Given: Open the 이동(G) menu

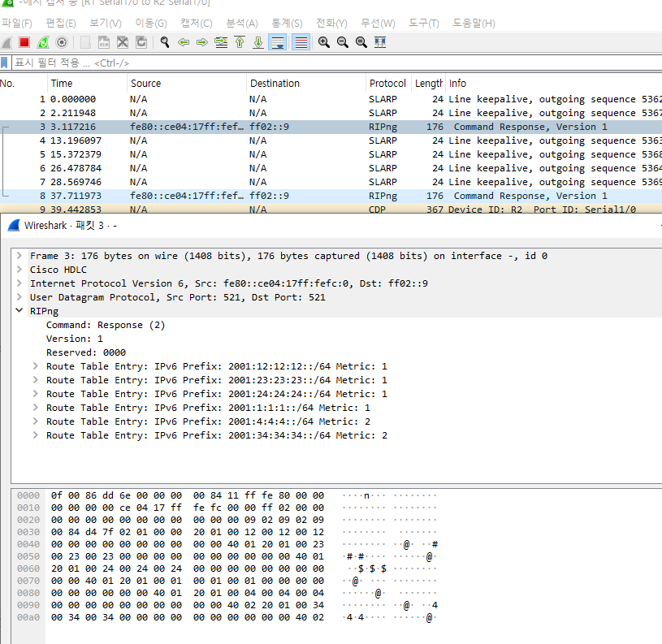Looking at the screenshot, I should (x=151, y=24).
